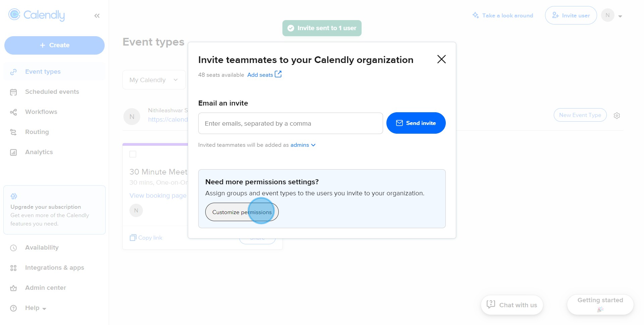Click the email invite input field
The height and width of the screenshot is (325, 644).
click(x=290, y=123)
